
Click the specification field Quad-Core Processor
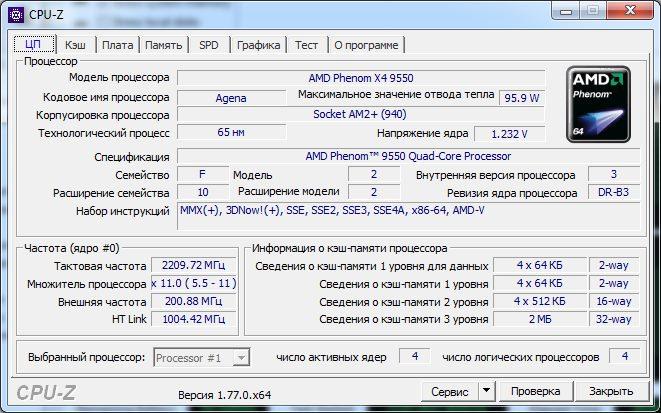[408, 156]
